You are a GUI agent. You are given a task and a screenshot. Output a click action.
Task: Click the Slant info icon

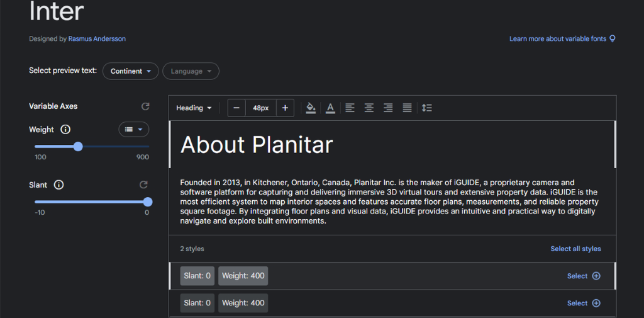coord(58,185)
